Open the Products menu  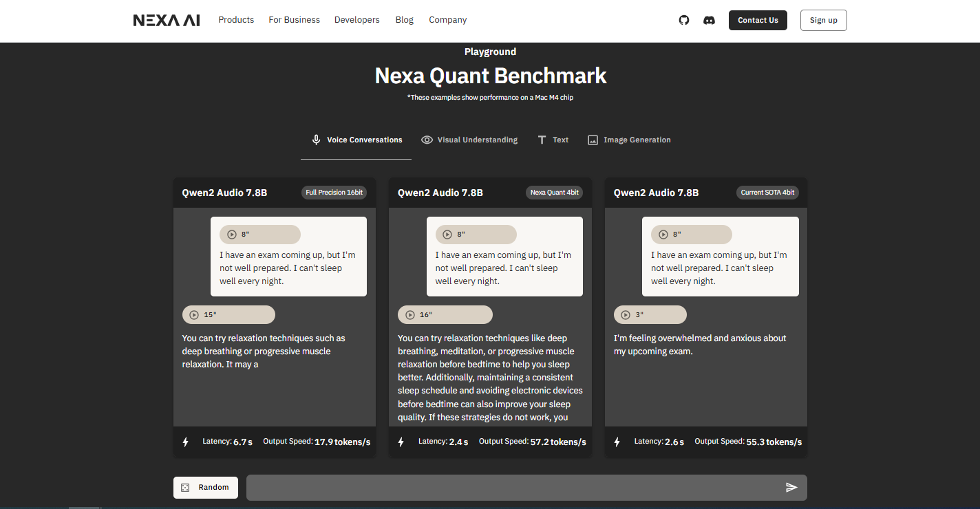click(x=236, y=20)
